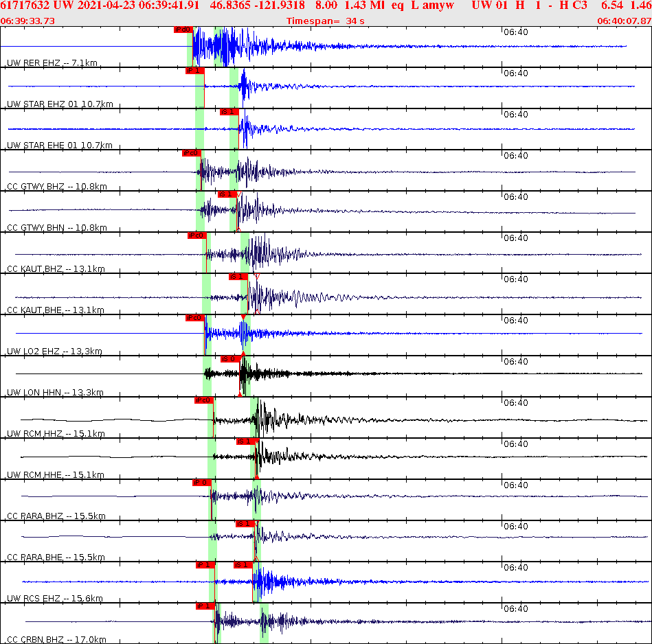Click the iS:0 pick flag on LON HHN

229,358
